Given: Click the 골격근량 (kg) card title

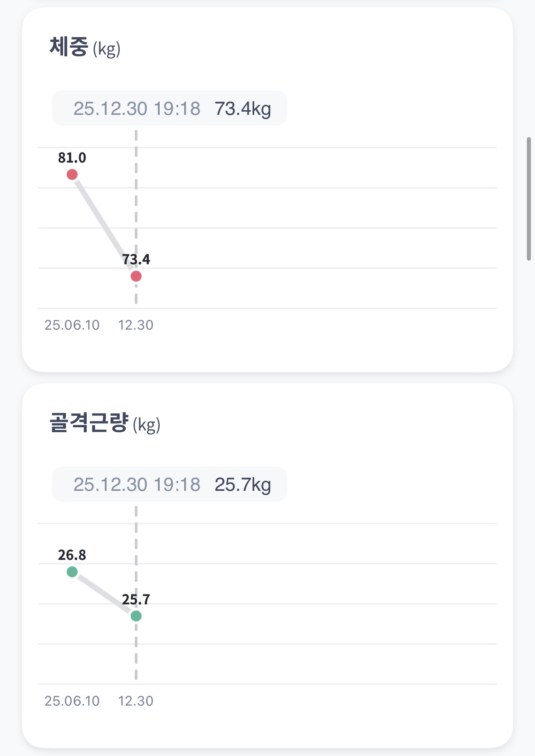Looking at the screenshot, I should [105, 423].
